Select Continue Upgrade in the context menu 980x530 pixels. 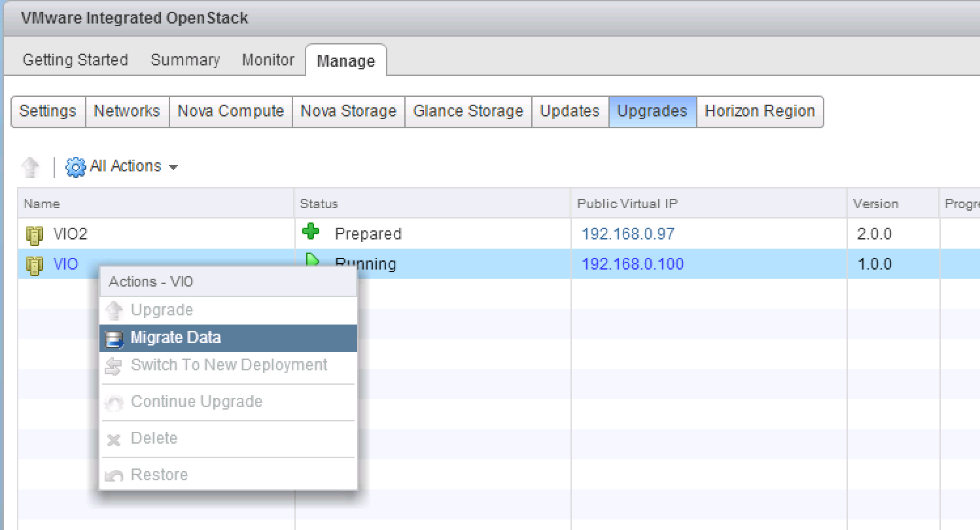196,402
